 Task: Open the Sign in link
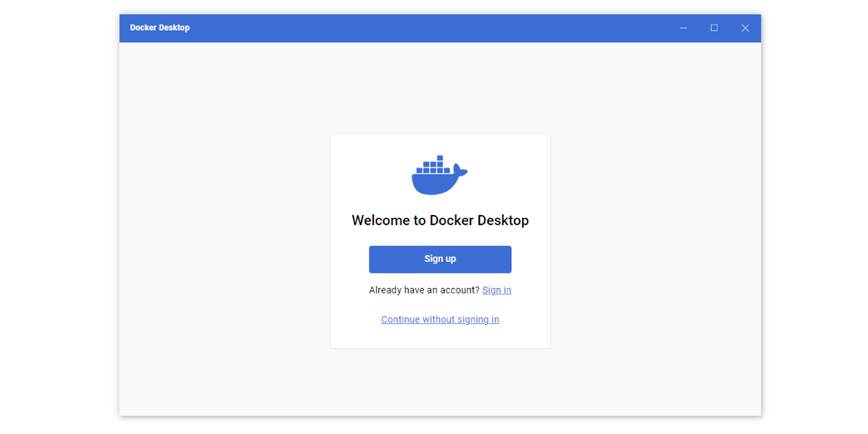[497, 290]
